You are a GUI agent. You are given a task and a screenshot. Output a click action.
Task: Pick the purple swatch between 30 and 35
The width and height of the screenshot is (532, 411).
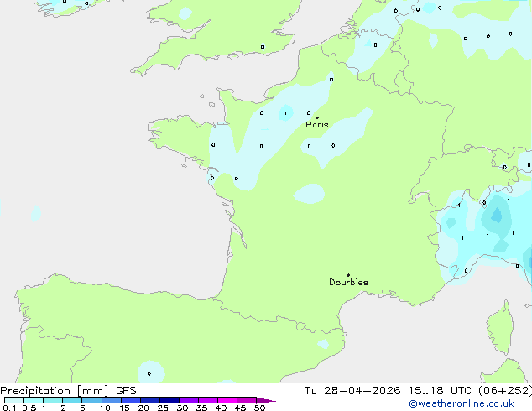tap(189, 400)
